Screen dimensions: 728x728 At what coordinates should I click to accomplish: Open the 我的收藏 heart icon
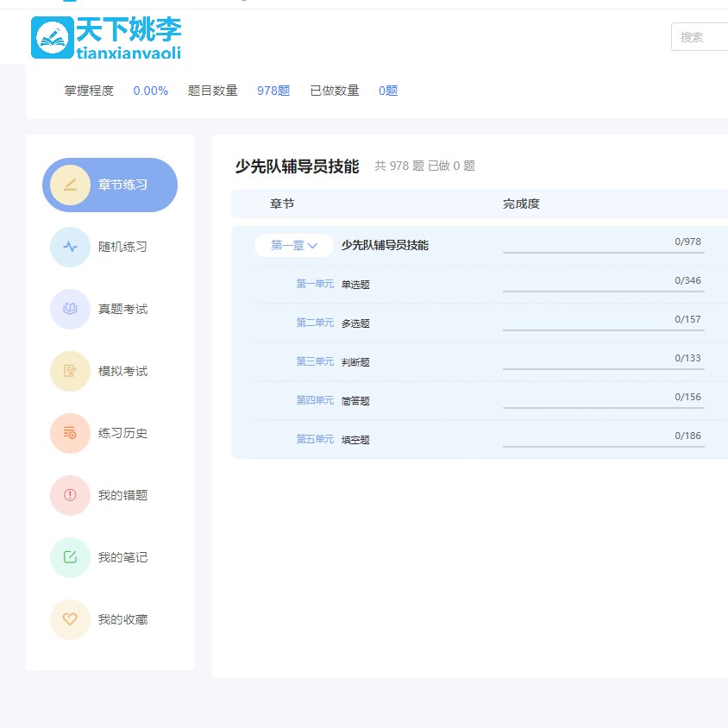70,619
